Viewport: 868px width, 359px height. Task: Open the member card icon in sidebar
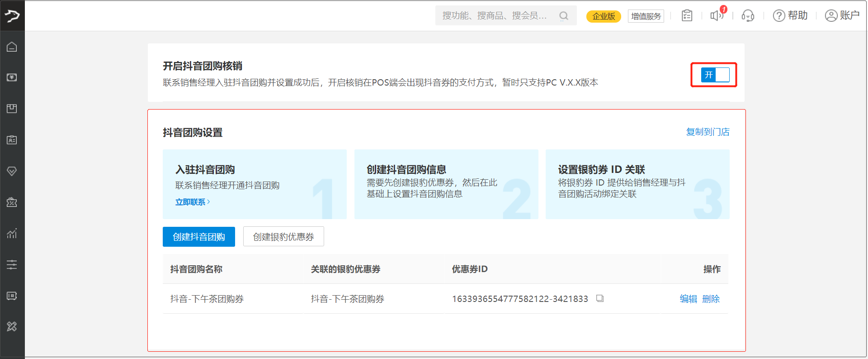(12, 140)
